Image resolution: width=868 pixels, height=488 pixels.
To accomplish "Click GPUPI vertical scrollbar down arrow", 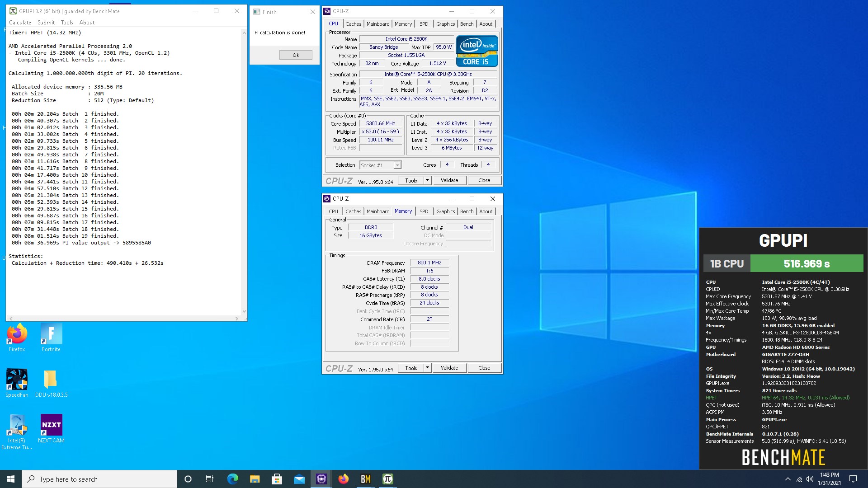I will (244, 311).
